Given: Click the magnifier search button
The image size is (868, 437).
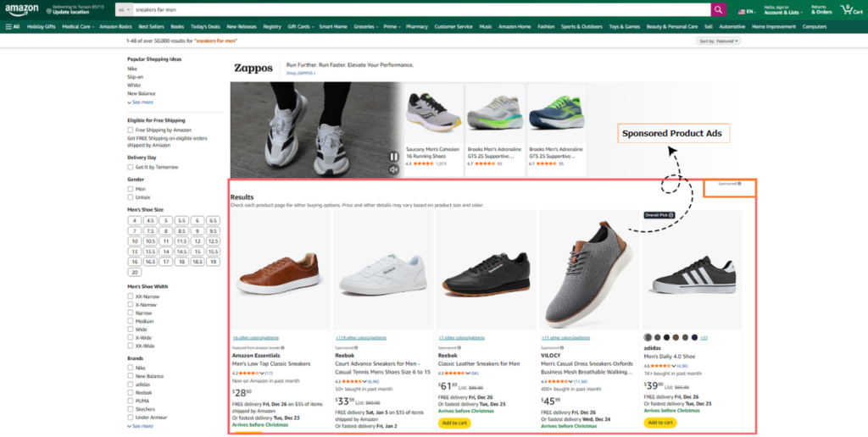Looking at the screenshot, I should (718, 9).
